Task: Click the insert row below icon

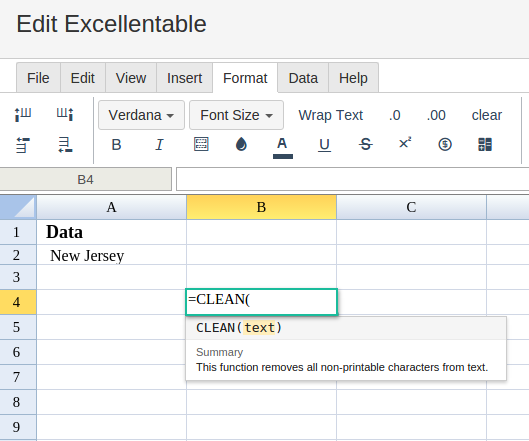Action: point(65,145)
